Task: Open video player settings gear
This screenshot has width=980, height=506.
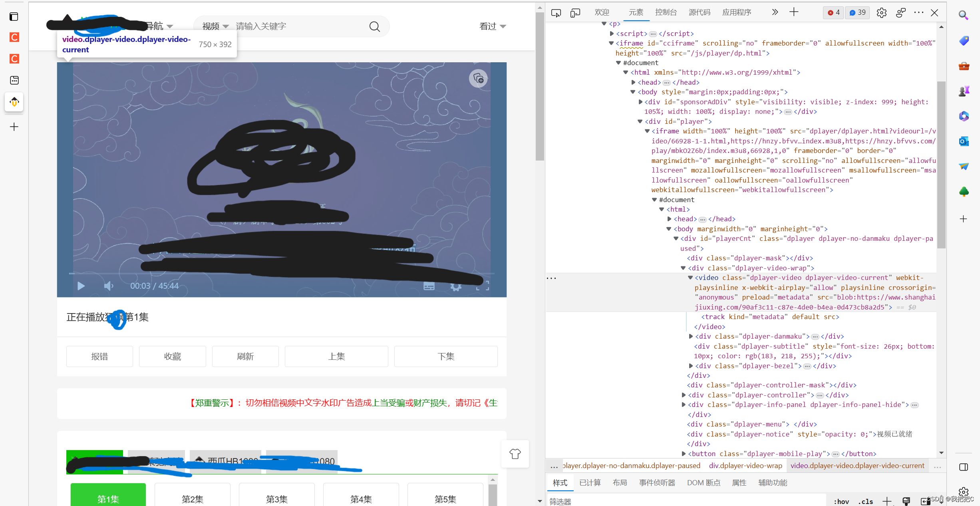Action: [x=456, y=286]
